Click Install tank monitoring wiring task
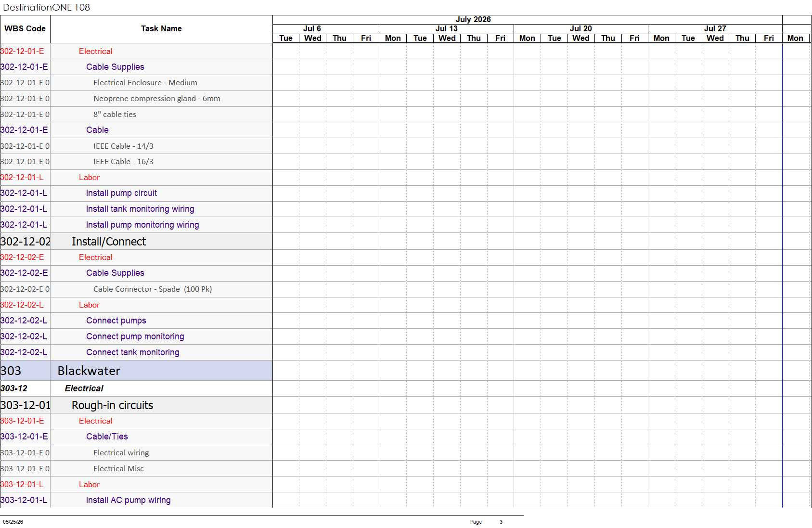The height and width of the screenshot is (528, 812). (140, 209)
